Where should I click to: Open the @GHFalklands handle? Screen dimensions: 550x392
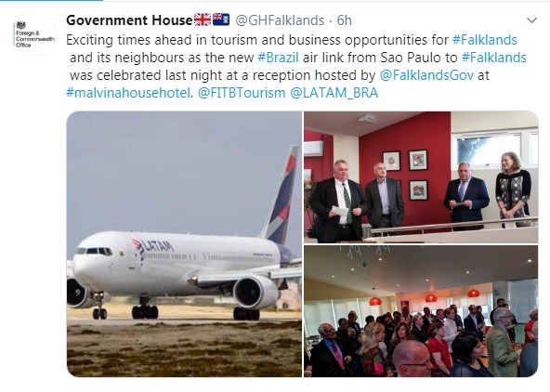[280, 20]
